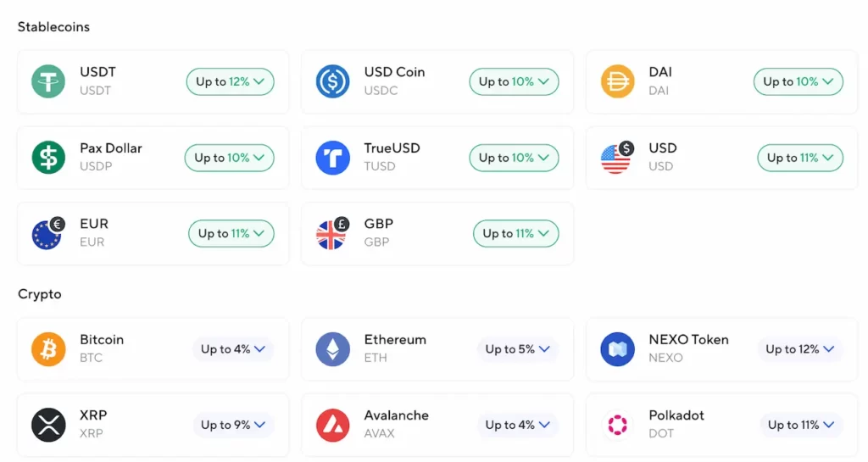Screen dimensions: 868x462
Task: Click the Bitcoin logo icon
Action: [48, 349]
